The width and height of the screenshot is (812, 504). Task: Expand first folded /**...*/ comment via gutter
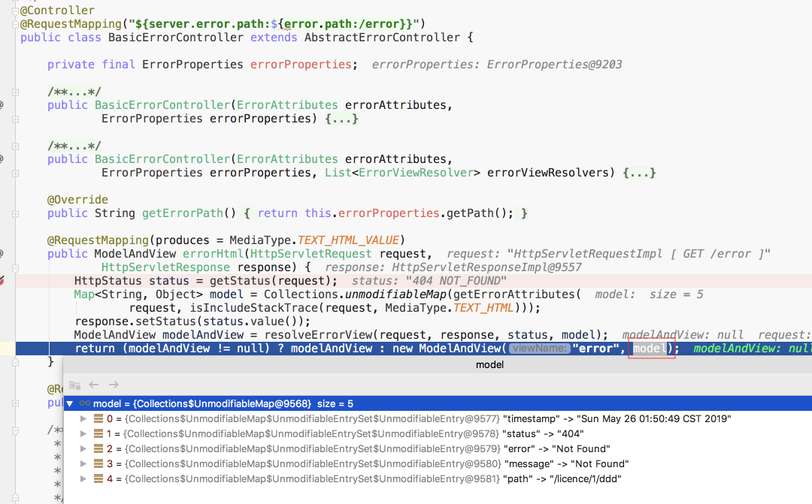[x=16, y=92]
